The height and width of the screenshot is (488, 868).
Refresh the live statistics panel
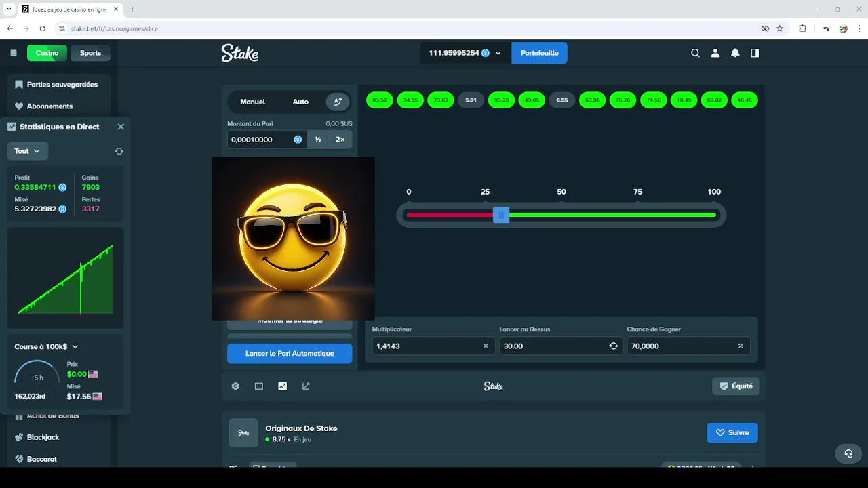tap(119, 151)
